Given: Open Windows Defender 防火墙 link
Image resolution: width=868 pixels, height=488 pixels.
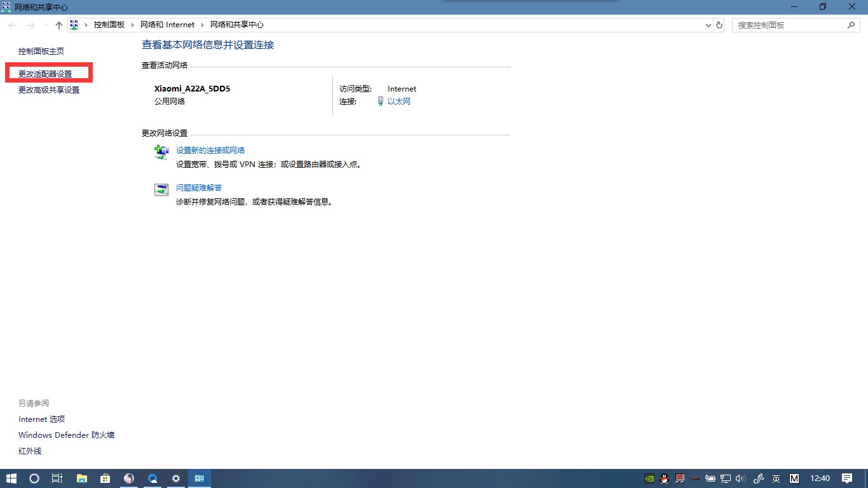Looking at the screenshot, I should 67,435.
